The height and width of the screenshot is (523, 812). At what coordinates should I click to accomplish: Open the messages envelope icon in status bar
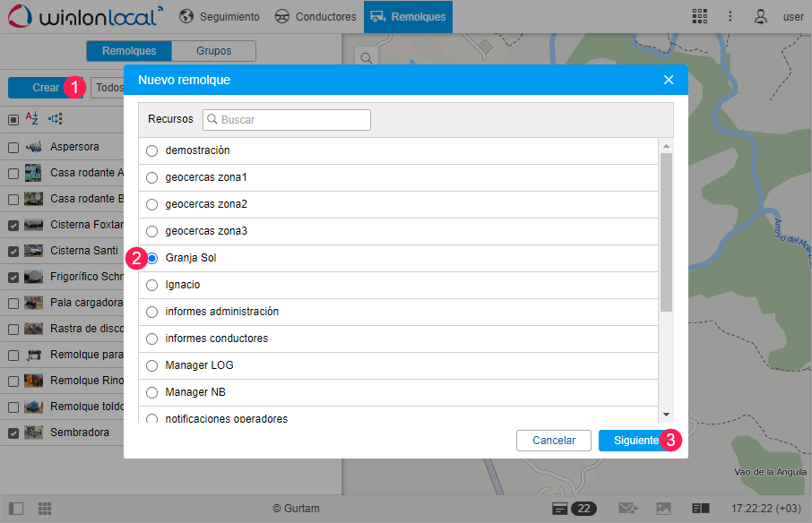click(628, 509)
